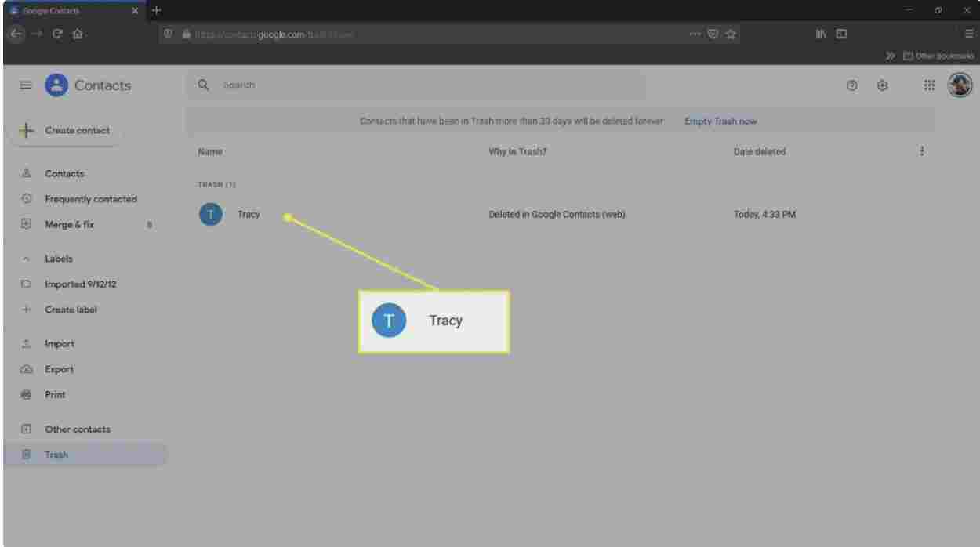Reload the page with browser refresh icon
The width and height of the screenshot is (980, 547).
tap(59, 34)
